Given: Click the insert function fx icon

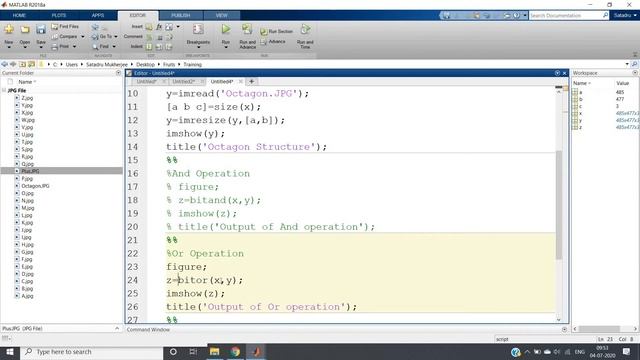Looking at the screenshot, I should point(159,27).
